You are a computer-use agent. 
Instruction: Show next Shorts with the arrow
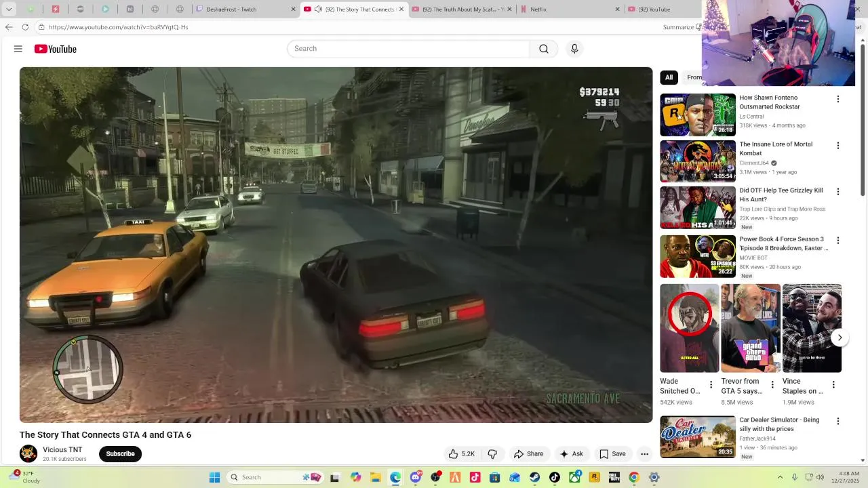[840, 338]
